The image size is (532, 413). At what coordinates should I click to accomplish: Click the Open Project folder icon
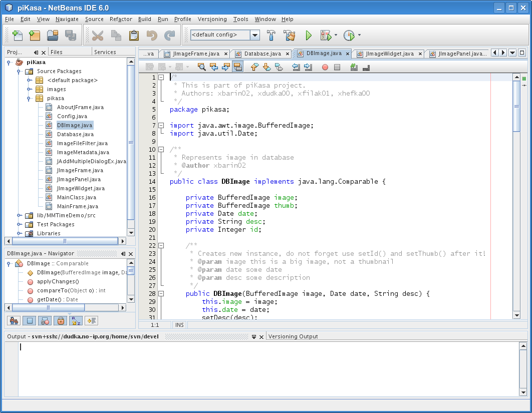(x=53, y=36)
